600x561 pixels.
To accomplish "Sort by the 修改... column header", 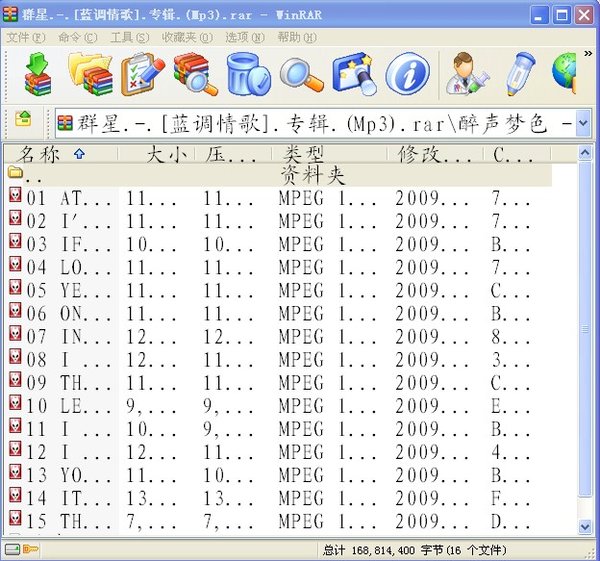I will 435,154.
